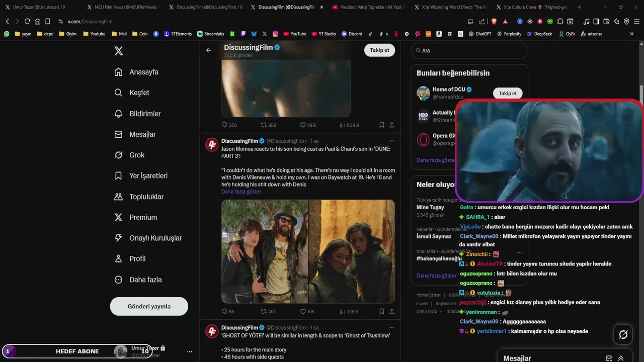Open Premium in the sidebar

(135, 217)
